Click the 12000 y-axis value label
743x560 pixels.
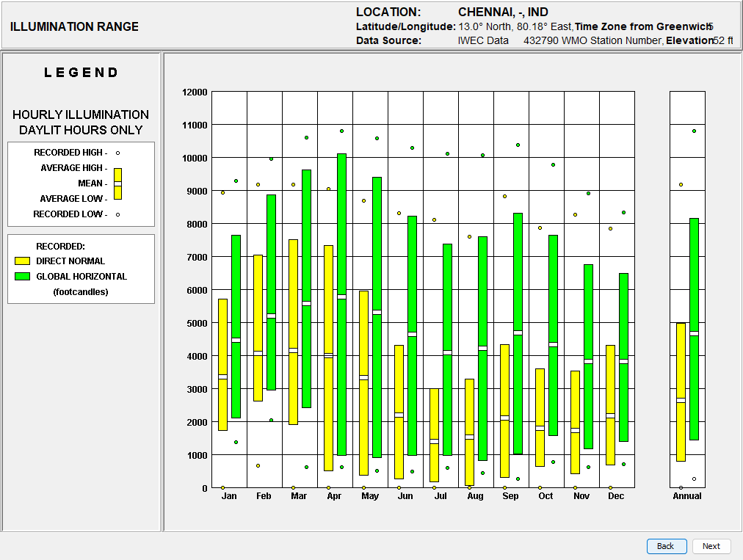(195, 92)
